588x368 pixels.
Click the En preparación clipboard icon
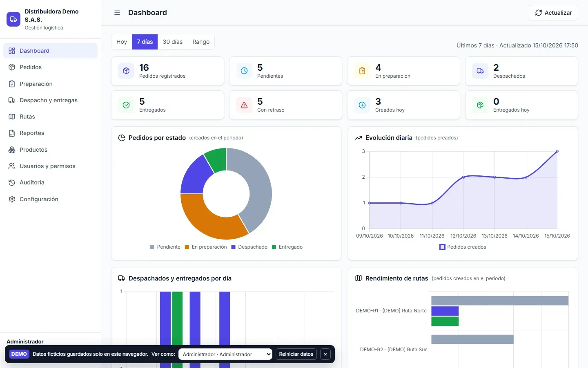click(362, 71)
